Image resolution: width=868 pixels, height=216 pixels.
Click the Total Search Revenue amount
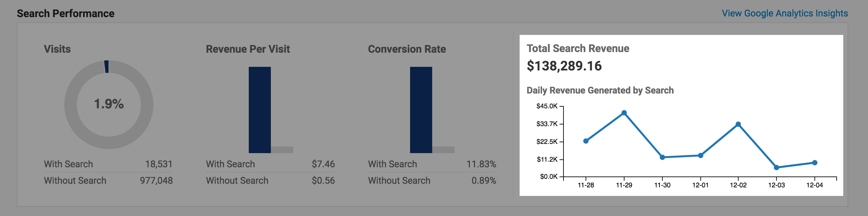(x=564, y=66)
